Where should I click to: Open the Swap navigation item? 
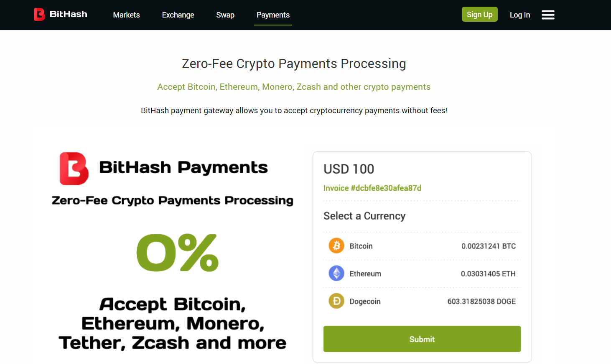point(225,15)
